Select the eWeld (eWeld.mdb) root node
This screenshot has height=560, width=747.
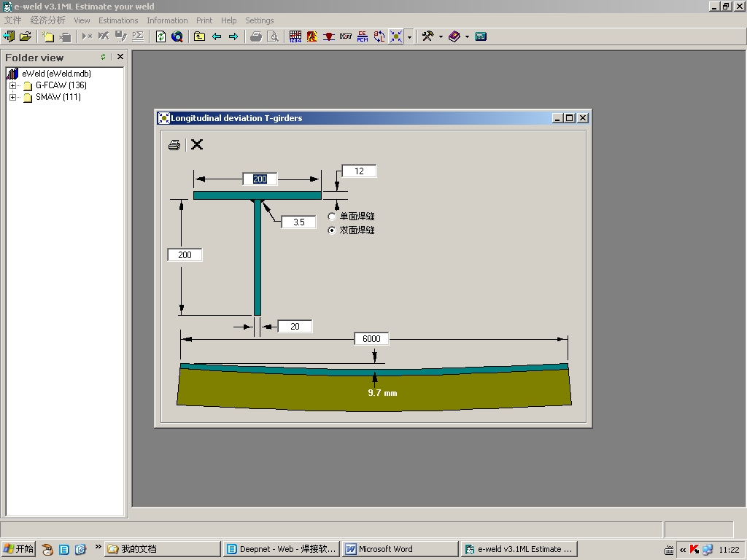pos(55,74)
